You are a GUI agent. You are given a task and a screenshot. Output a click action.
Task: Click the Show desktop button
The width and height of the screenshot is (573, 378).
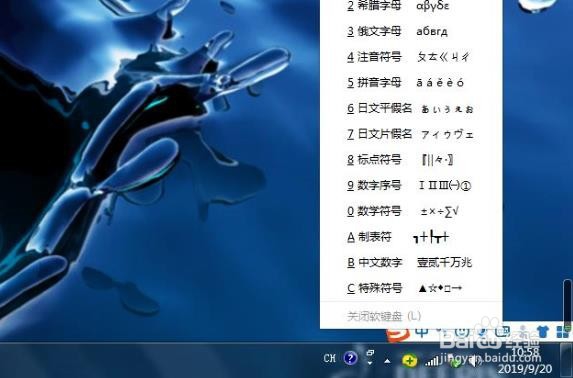click(x=566, y=360)
